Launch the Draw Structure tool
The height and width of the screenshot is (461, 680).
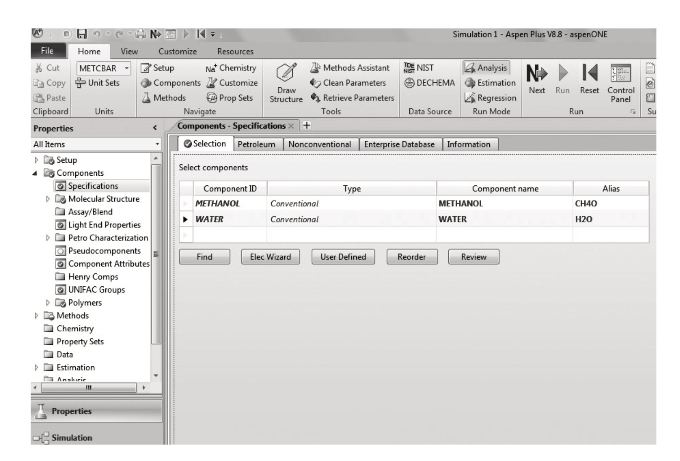coord(286,83)
